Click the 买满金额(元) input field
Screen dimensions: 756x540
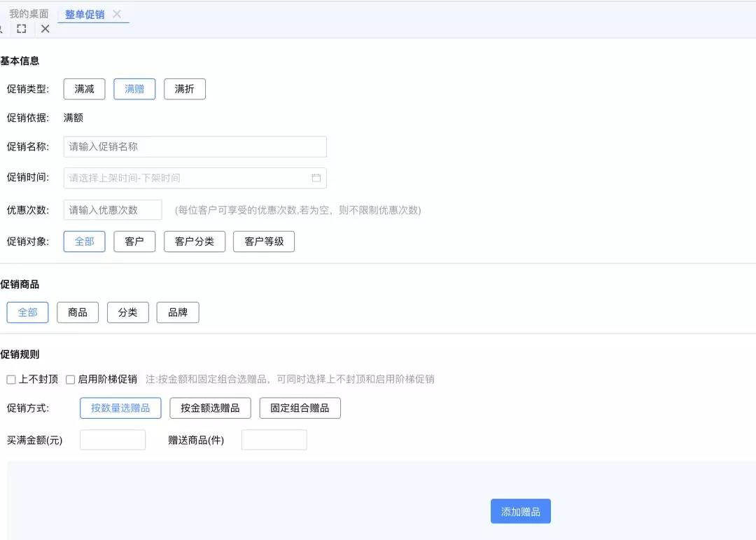coord(113,440)
